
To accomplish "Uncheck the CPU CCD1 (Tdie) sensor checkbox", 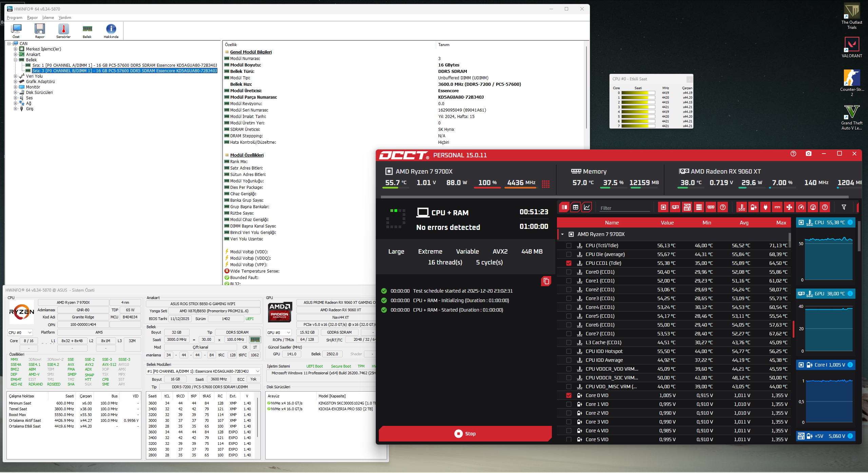I will 569,263.
